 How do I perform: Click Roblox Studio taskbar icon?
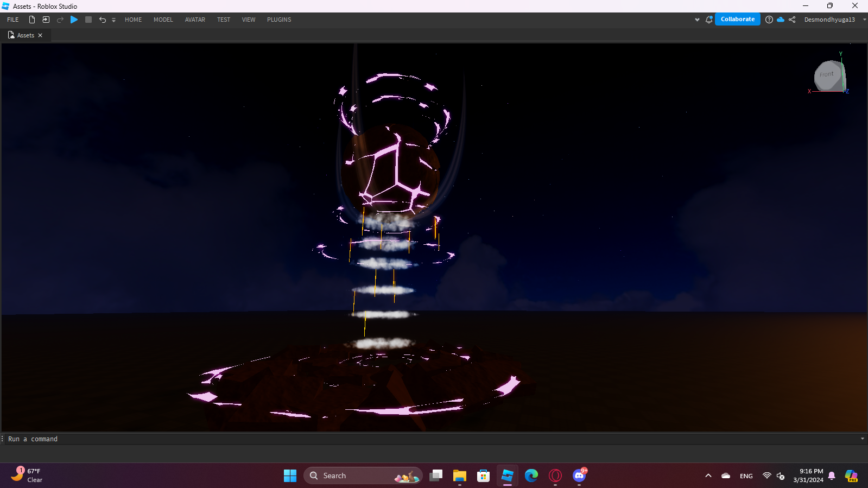pyautogui.click(x=508, y=476)
